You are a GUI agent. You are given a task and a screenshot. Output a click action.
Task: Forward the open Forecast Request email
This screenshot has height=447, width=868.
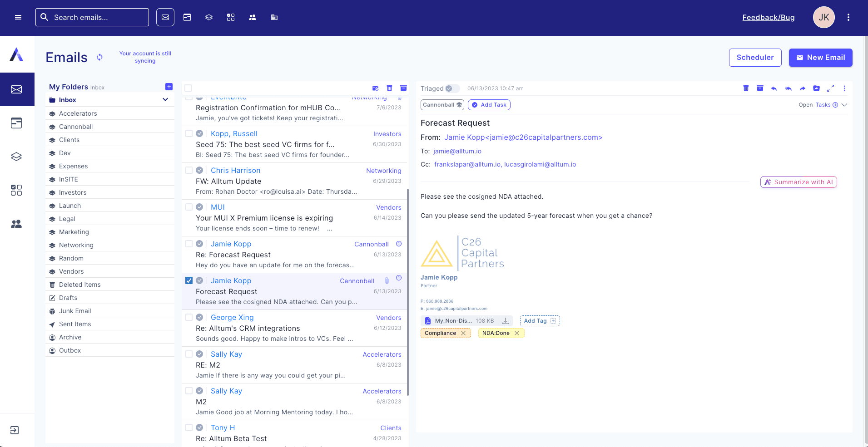click(803, 88)
